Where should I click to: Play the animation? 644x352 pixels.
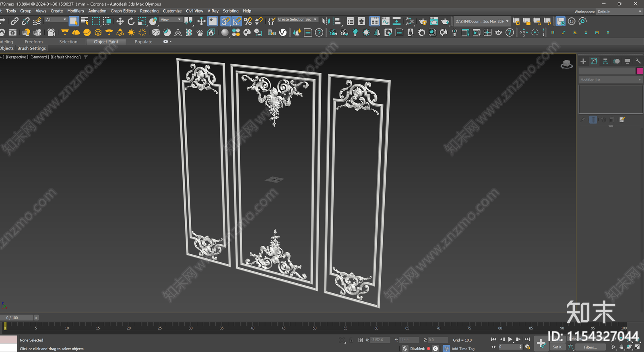pyautogui.click(x=510, y=340)
